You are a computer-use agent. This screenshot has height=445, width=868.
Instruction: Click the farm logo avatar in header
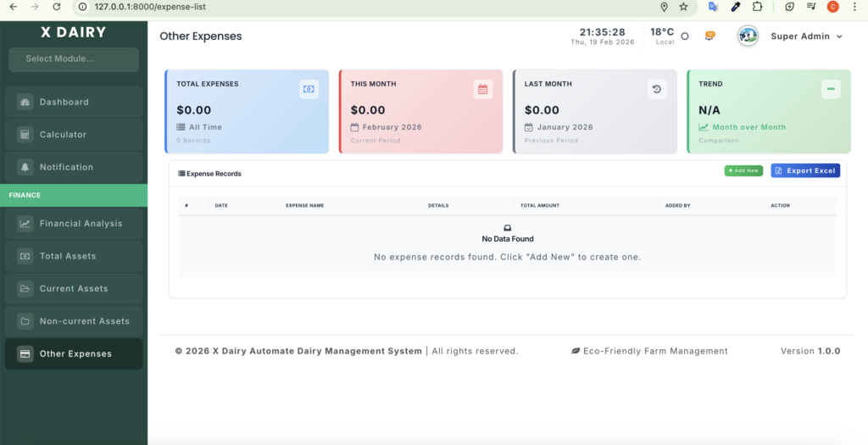[x=748, y=36]
